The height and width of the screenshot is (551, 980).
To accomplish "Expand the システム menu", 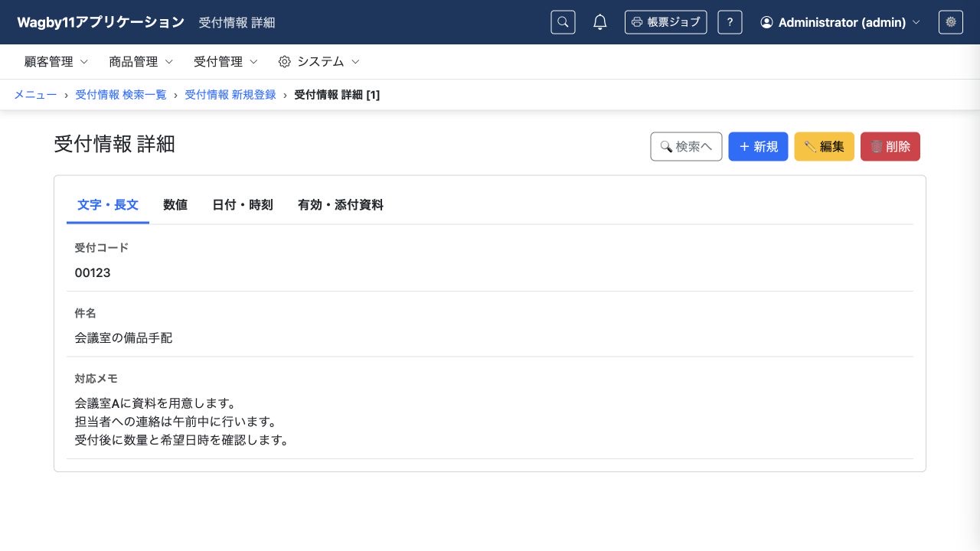I will pos(318,61).
